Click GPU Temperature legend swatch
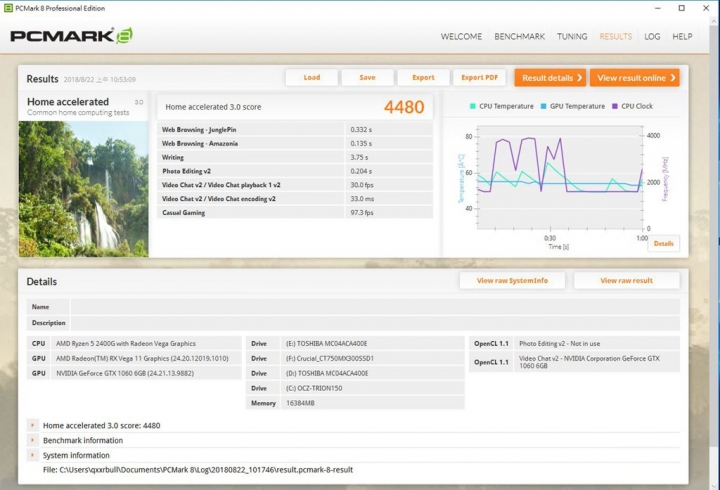The image size is (720, 490). 543,106
